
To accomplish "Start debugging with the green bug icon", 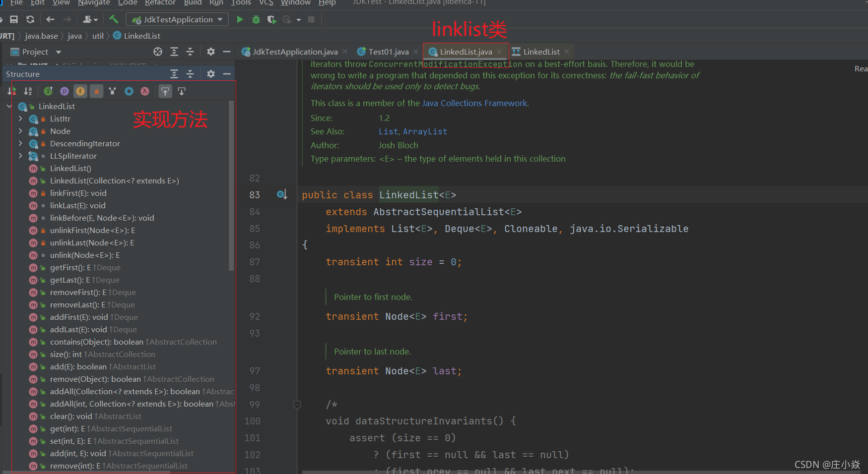I will tap(256, 19).
